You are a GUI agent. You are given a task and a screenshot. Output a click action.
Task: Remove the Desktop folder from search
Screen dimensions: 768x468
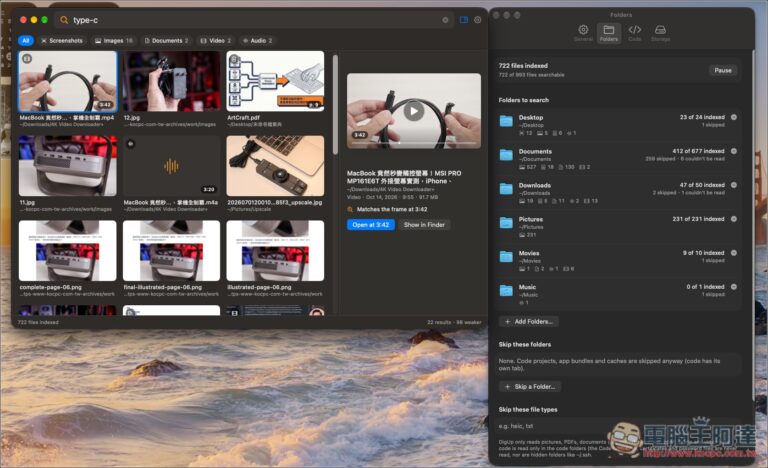(x=734, y=117)
